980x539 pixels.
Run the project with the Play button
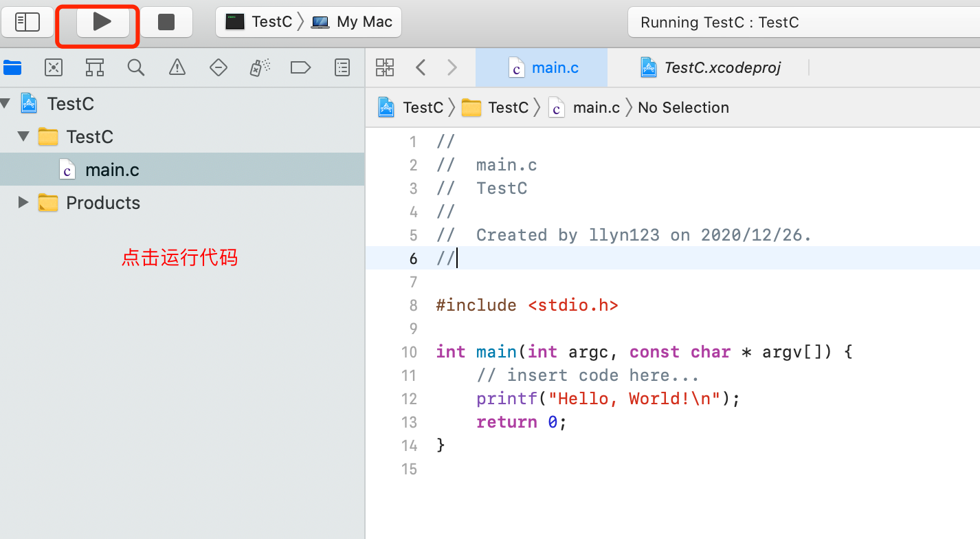(102, 22)
